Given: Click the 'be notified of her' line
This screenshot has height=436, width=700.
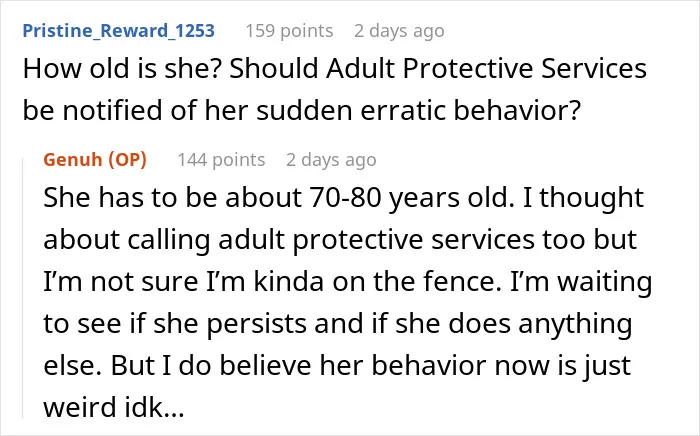Looking at the screenshot, I should pos(135,110).
